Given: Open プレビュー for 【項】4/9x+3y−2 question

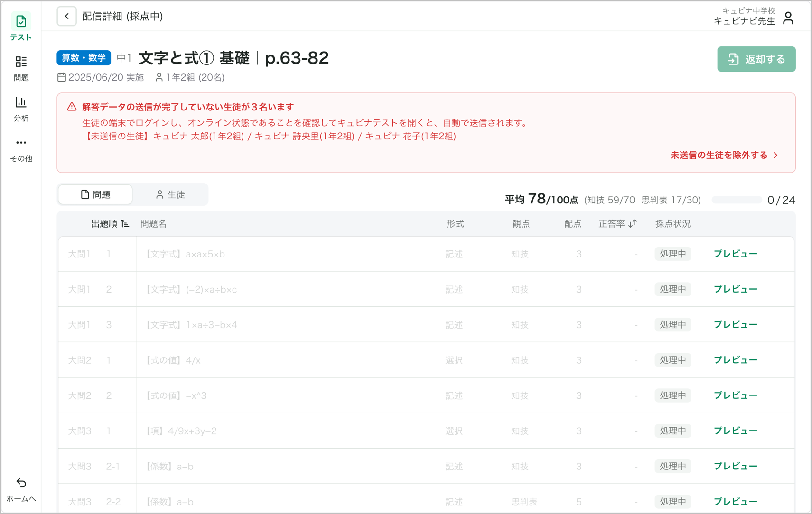Looking at the screenshot, I should click(x=736, y=431).
